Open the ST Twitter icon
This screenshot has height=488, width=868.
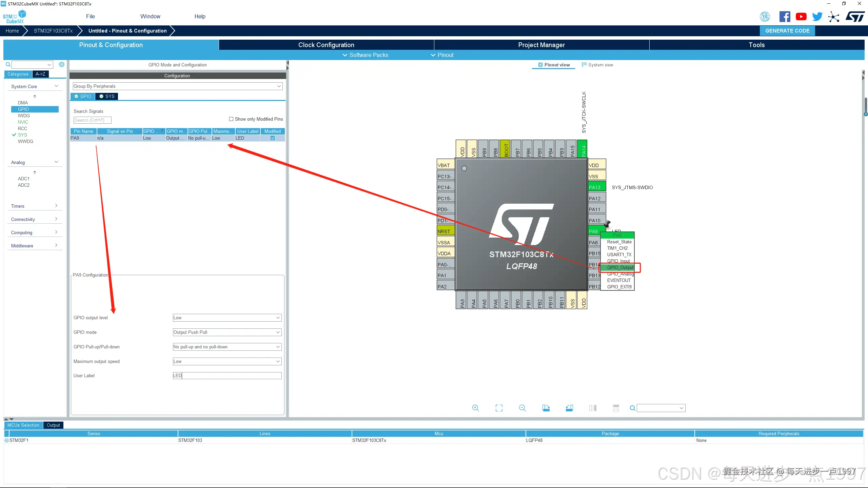(817, 17)
